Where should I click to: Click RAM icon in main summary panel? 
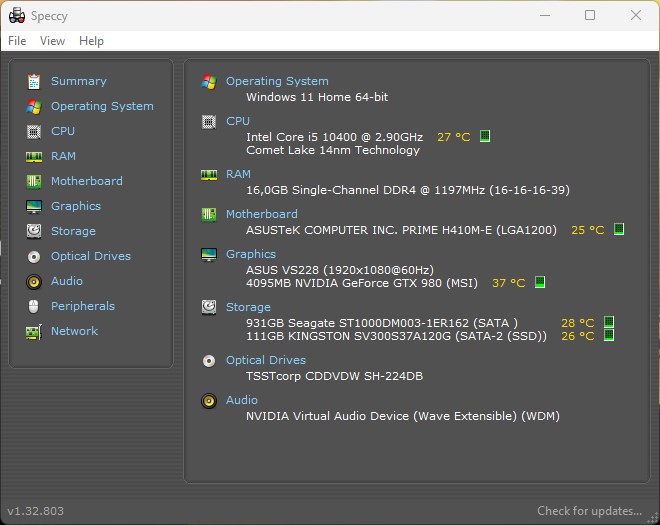pyautogui.click(x=209, y=175)
